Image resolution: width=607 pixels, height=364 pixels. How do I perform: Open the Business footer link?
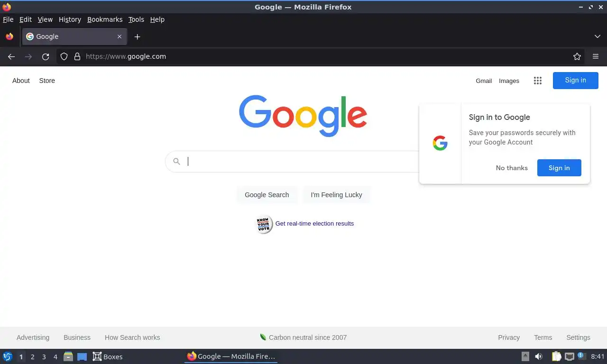tap(77, 337)
